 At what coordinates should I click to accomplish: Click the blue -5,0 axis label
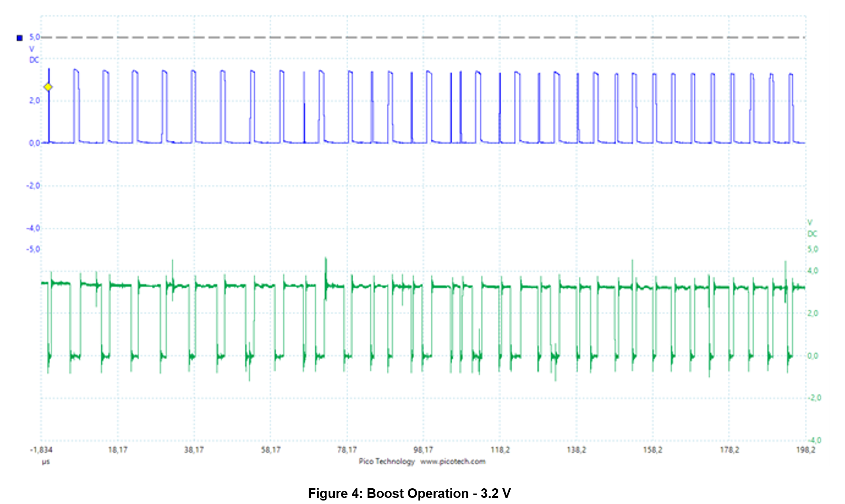pyautogui.click(x=33, y=249)
